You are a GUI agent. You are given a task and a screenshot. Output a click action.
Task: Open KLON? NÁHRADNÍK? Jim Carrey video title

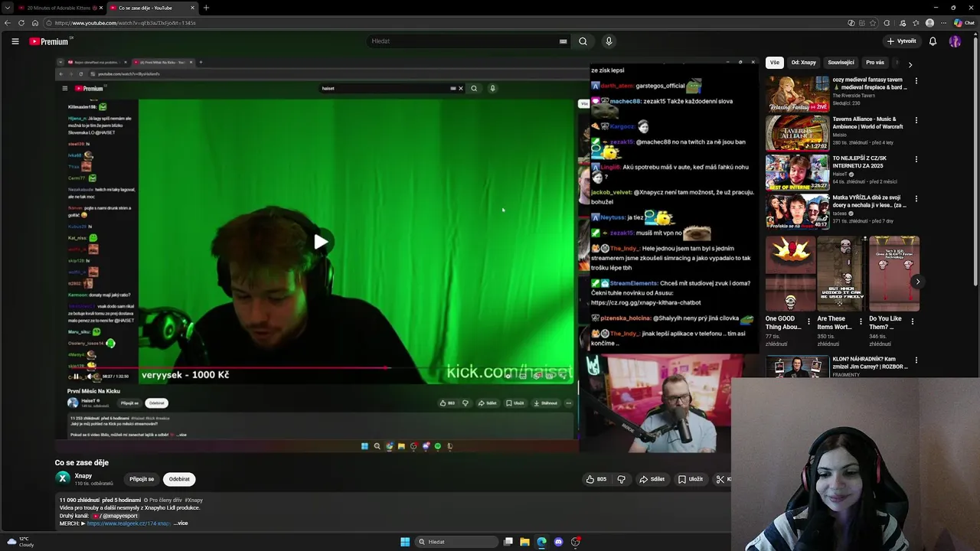(x=870, y=363)
